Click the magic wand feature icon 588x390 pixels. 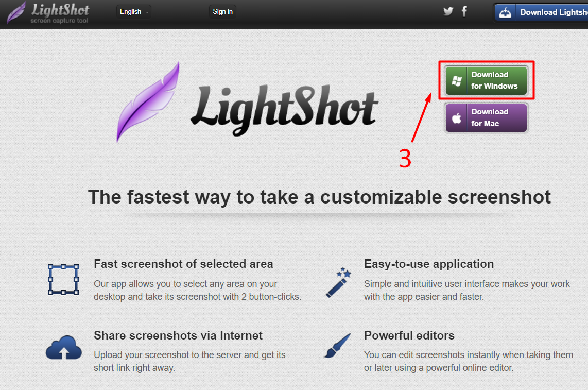pyautogui.click(x=338, y=282)
